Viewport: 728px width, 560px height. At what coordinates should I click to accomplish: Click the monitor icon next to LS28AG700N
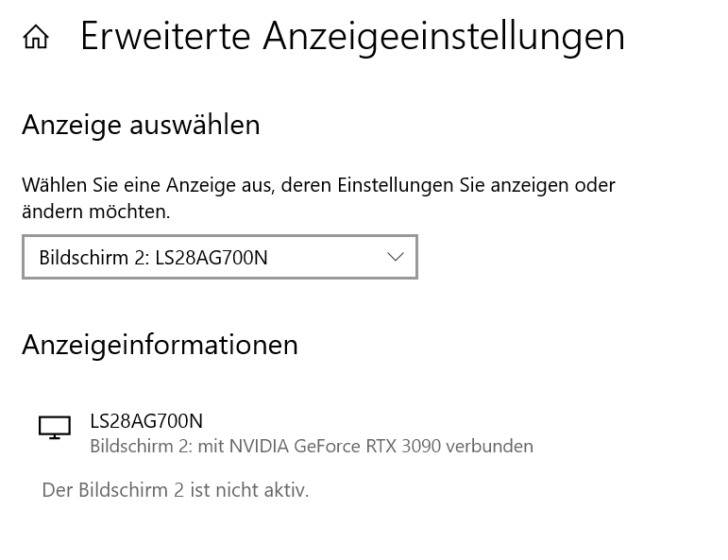pyautogui.click(x=55, y=428)
